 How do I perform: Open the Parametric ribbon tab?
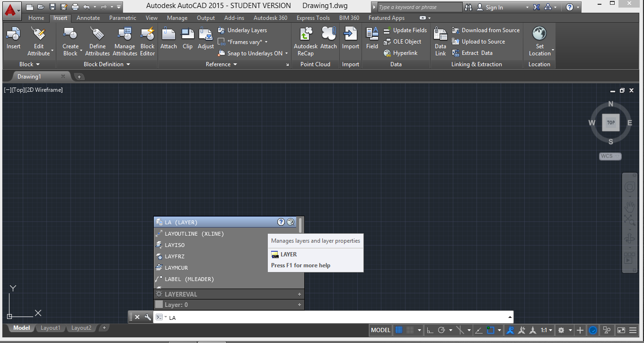click(123, 18)
